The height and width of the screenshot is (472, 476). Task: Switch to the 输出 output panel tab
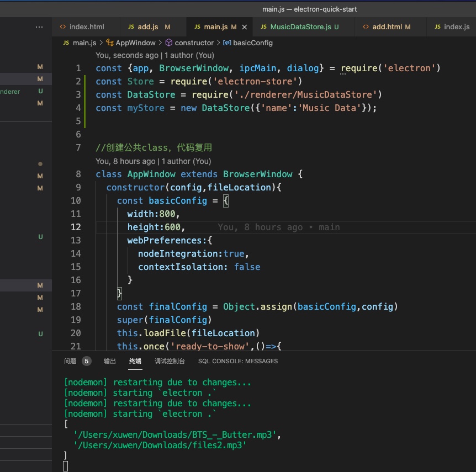pyautogui.click(x=110, y=361)
